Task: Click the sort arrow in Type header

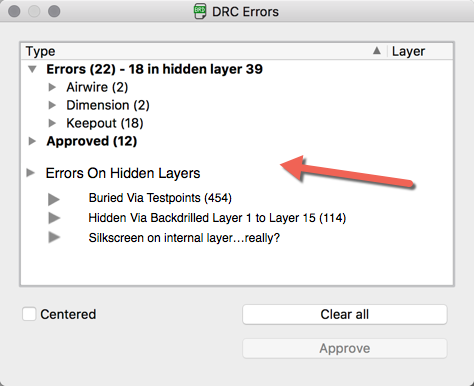Action: point(377,51)
